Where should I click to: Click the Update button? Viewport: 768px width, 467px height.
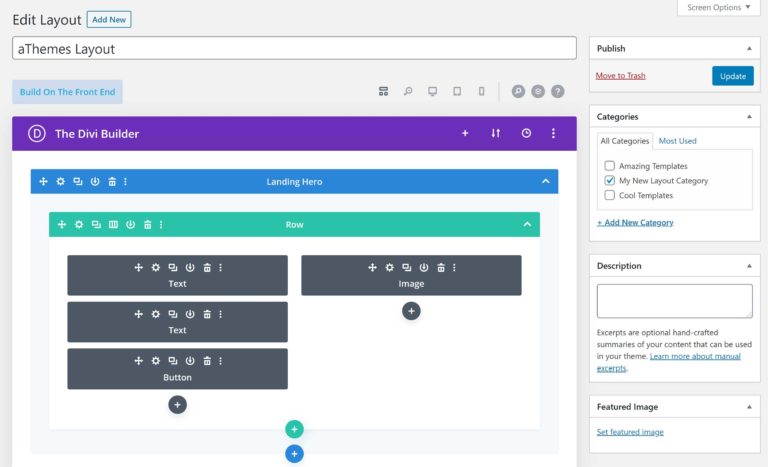(733, 76)
